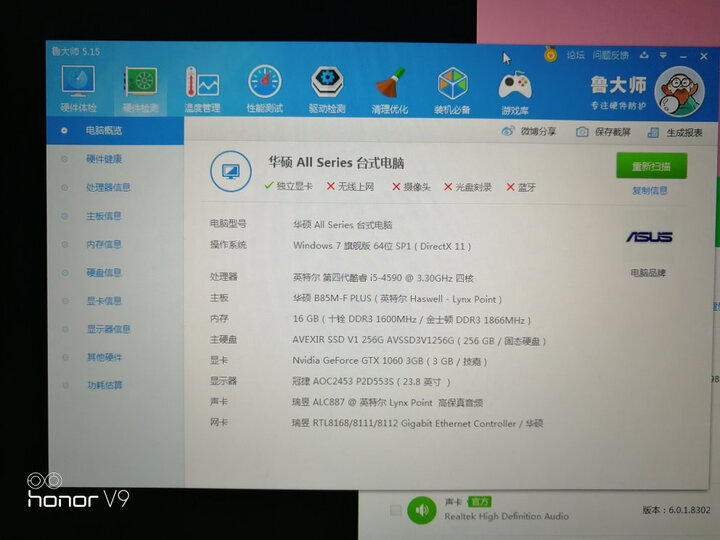The height and width of the screenshot is (540, 720).
Task: Click the 16 GB DDR3 memory value
Action: [412, 320]
